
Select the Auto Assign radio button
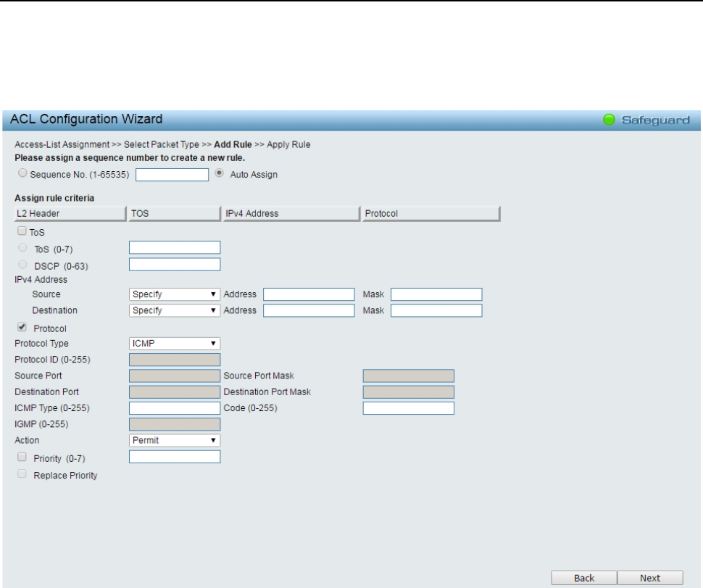tap(219, 173)
